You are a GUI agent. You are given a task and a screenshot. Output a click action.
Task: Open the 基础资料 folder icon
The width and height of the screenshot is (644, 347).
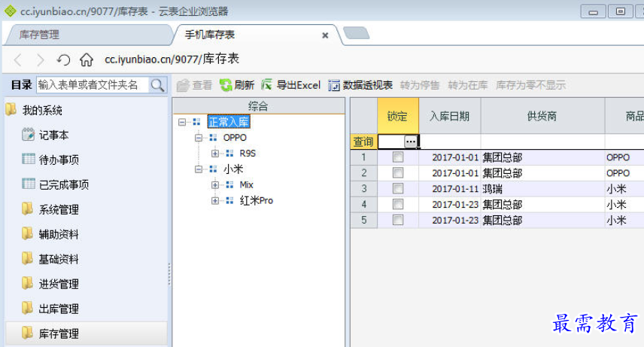point(28,258)
